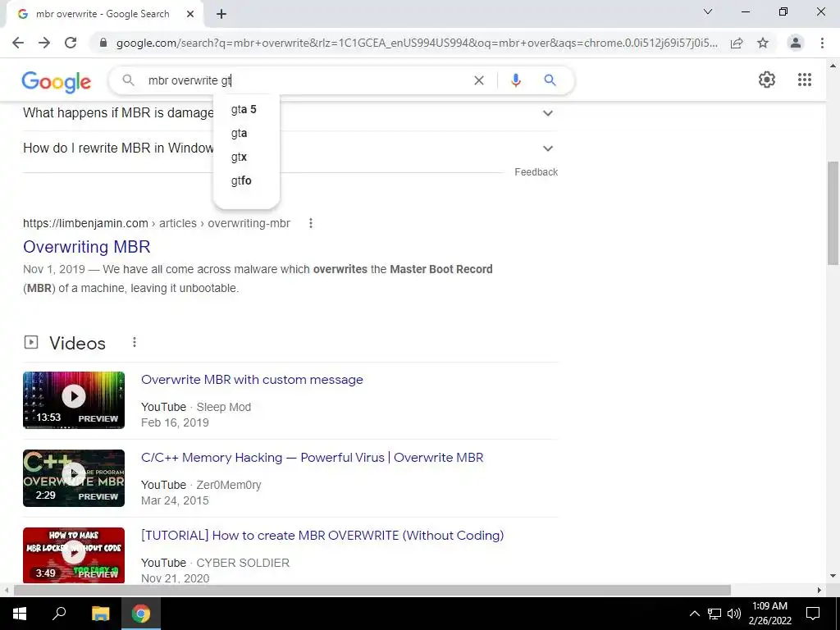Open File Explorer from taskbar
Viewport: 840px width, 630px height.
point(100,614)
